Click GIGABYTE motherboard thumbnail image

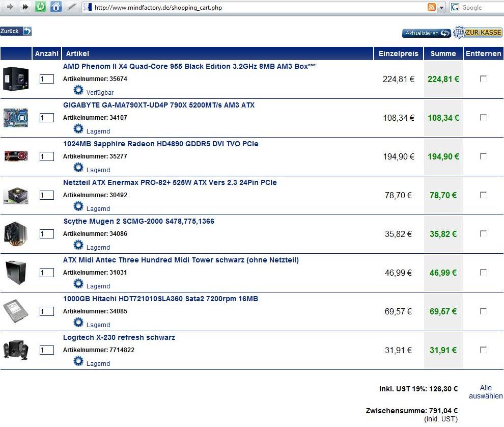(16, 118)
